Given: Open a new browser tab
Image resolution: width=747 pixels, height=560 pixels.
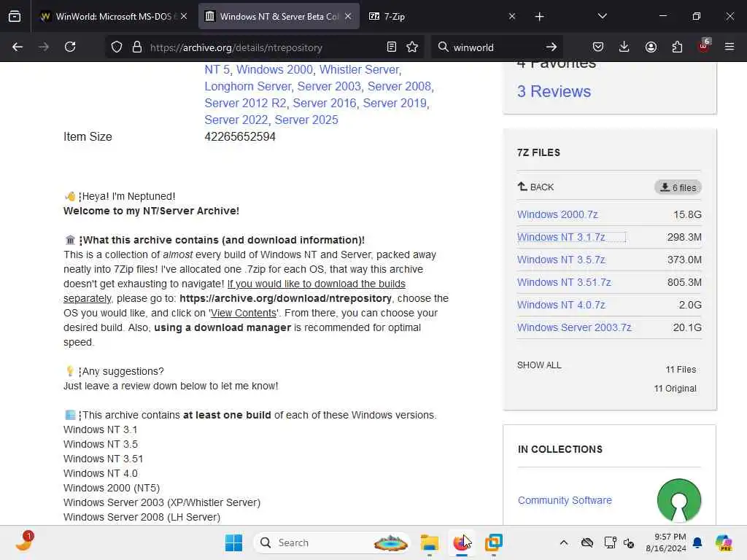Looking at the screenshot, I should click(x=539, y=17).
